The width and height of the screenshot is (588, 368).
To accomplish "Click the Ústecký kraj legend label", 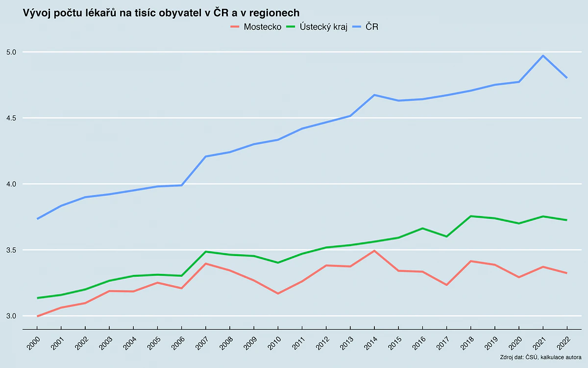I will (x=323, y=27).
